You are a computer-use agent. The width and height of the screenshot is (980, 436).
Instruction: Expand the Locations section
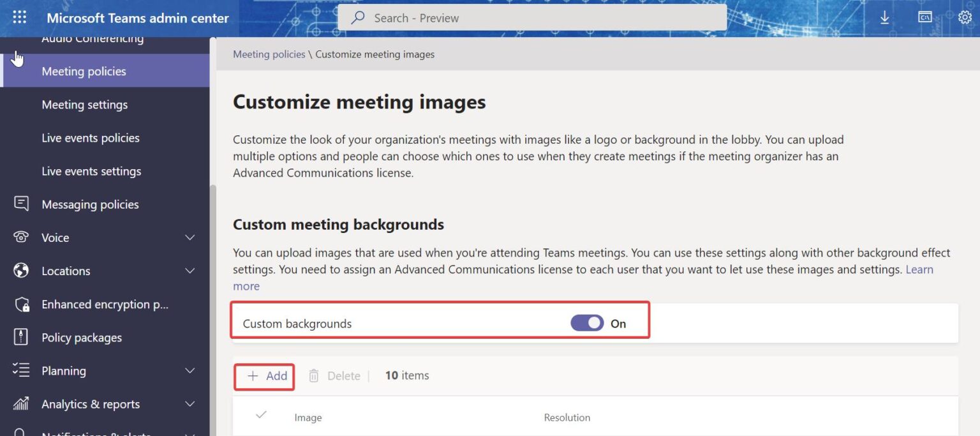pyautogui.click(x=189, y=271)
